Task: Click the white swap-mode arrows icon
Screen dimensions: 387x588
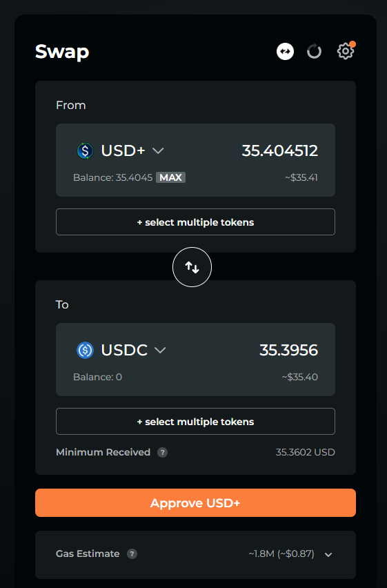Action: (x=285, y=51)
